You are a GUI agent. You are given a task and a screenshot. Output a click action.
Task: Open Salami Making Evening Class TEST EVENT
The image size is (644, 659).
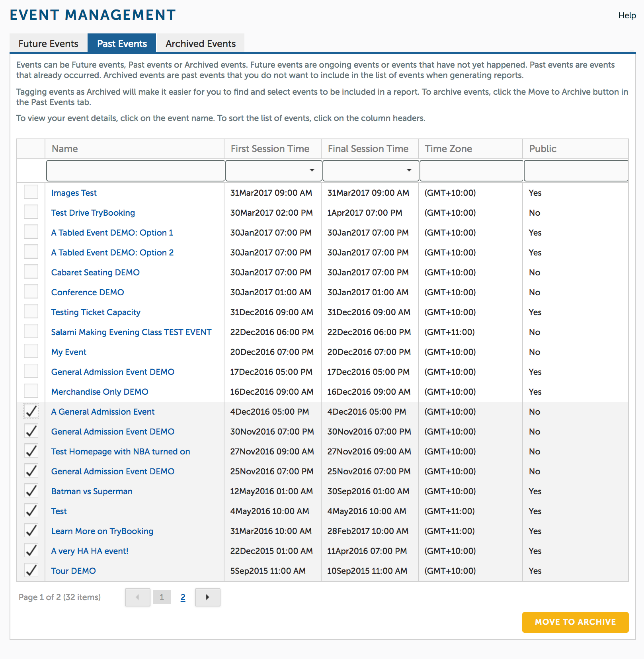pyautogui.click(x=131, y=332)
